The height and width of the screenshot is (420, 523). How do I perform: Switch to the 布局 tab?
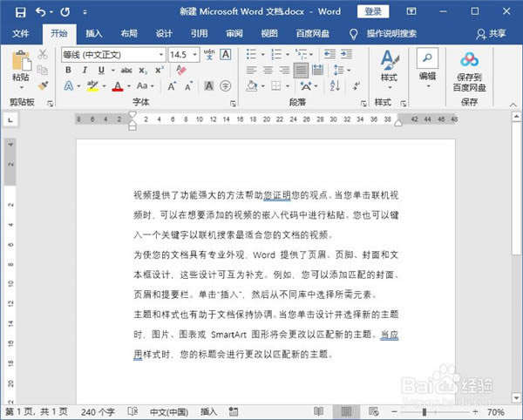coord(129,33)
